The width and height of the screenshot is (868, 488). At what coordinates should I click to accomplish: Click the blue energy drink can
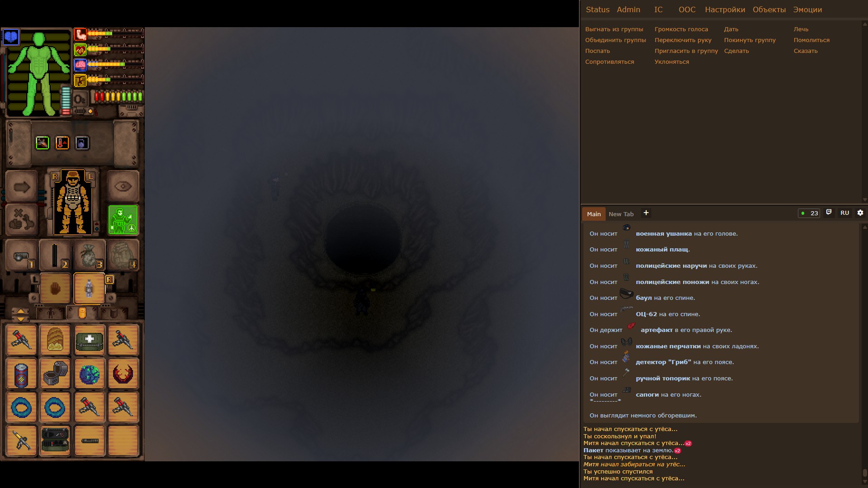[x=21, y=374]
